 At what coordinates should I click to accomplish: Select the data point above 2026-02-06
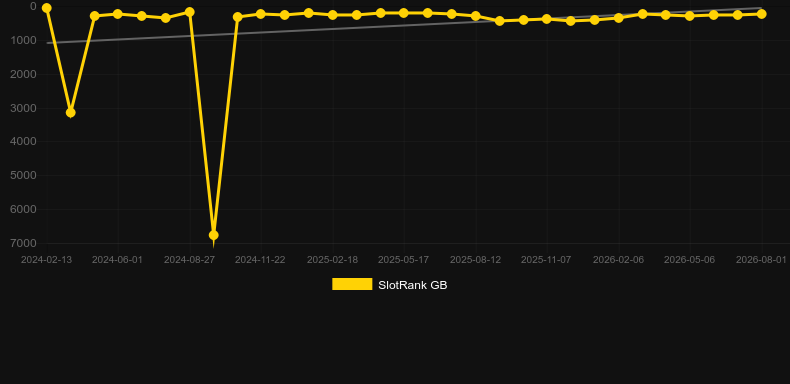coord(619,18)
